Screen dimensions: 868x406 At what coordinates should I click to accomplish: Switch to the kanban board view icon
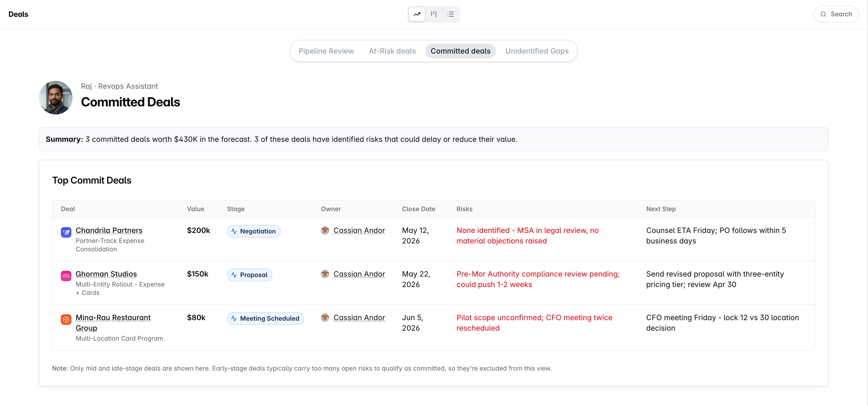point(434,14)
